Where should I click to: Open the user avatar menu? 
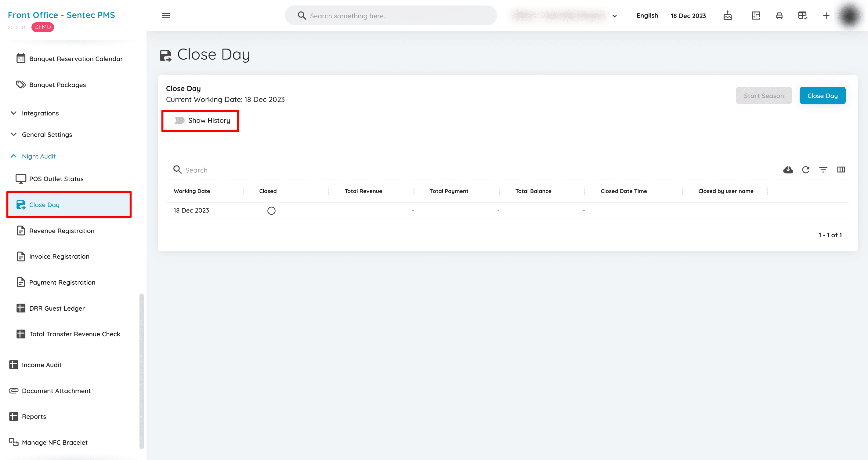pyautogui.click(x=849, y=16)
